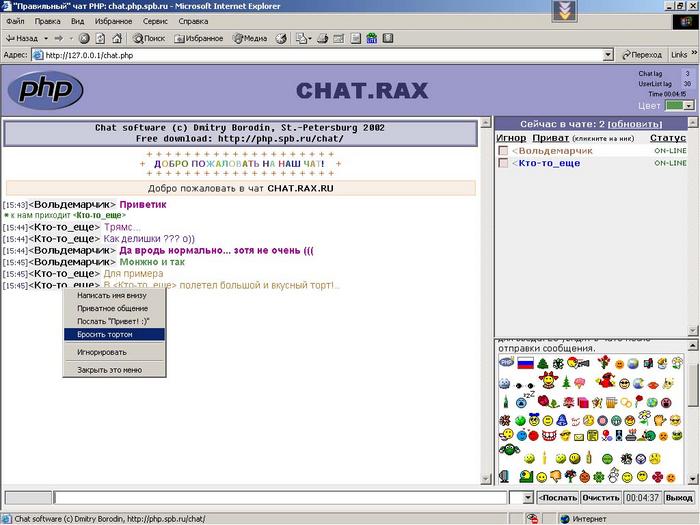Open the Вид menu
This screenshot has height=525, width=700.
click(77, 21)
